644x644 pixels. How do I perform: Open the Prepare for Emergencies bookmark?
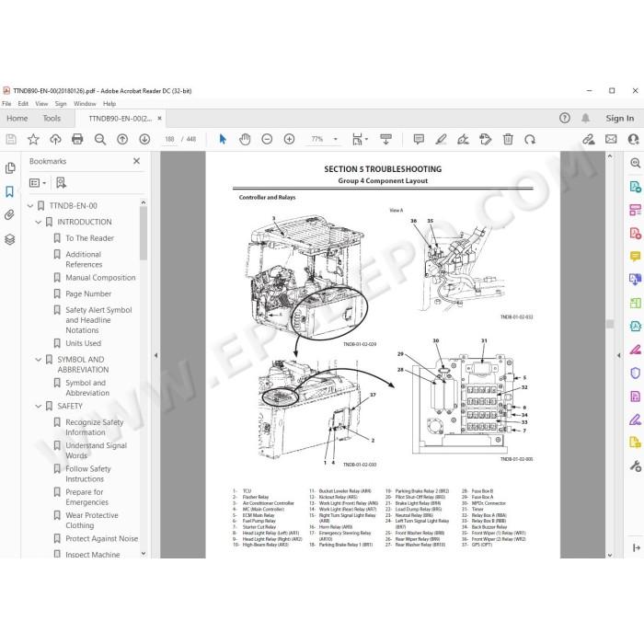pos(87,497)
